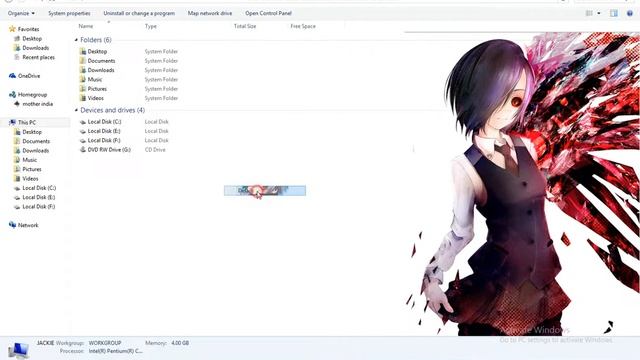The image size is (640, 360).
Task: Click the JACKIE computer icon in details pane
Action: [x=18, y=350]
